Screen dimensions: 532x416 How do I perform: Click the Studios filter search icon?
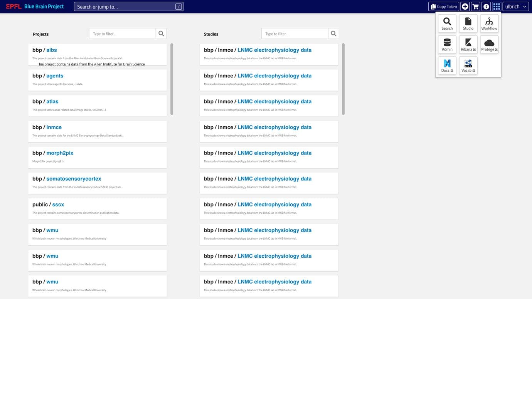coord(333,34)
